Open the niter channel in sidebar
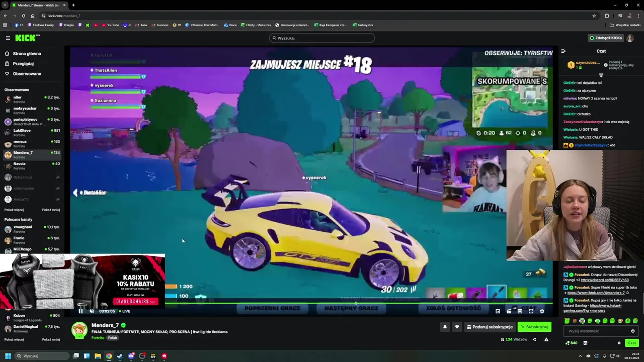 tap(32, 99)
